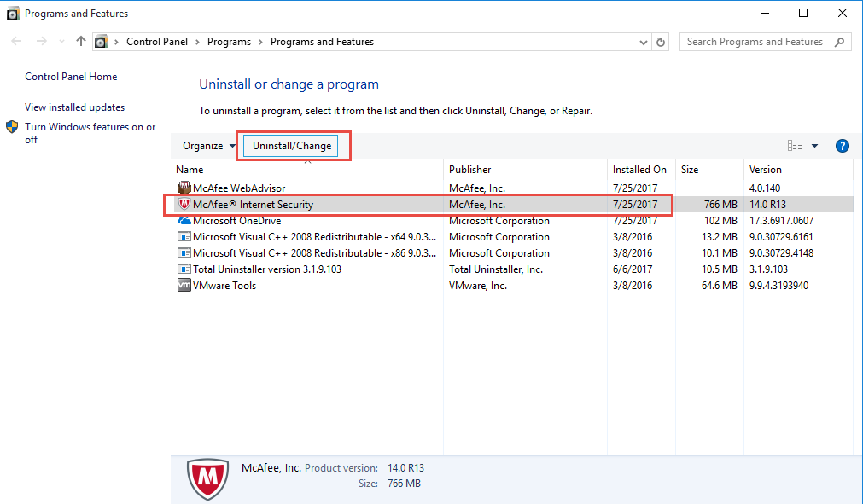Image resolution: width=863 pixels, height=504 pixels.
Task: Click the VMware Tools program icon
Action: (x=184, y=285)
